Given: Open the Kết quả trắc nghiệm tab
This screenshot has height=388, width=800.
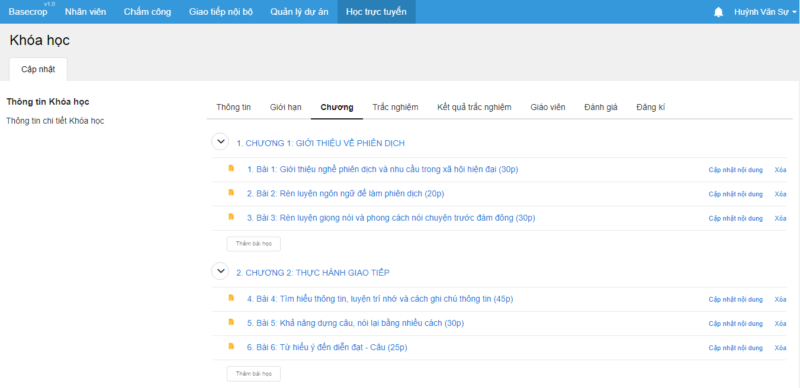Looking at the screenshot, I should [474, 107].
